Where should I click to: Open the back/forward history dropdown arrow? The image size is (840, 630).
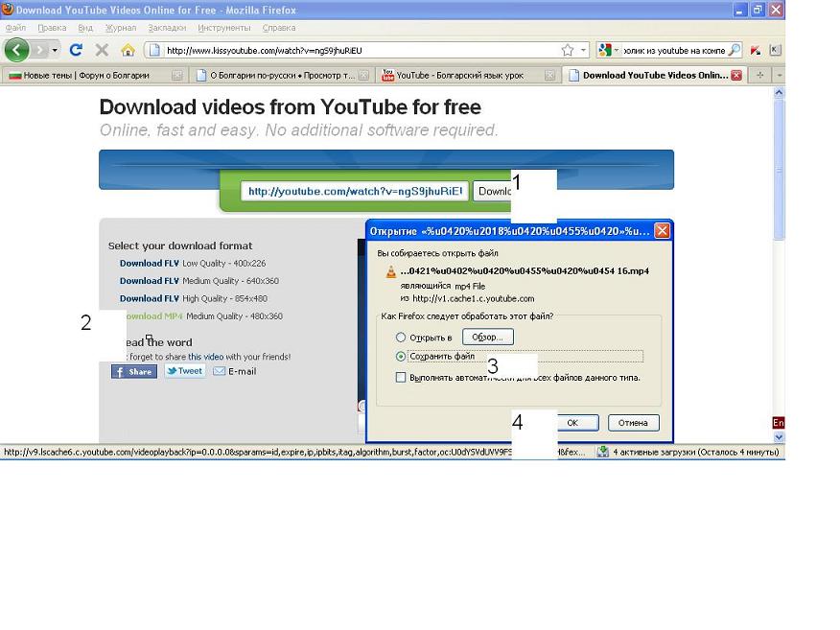click(55, 51)
